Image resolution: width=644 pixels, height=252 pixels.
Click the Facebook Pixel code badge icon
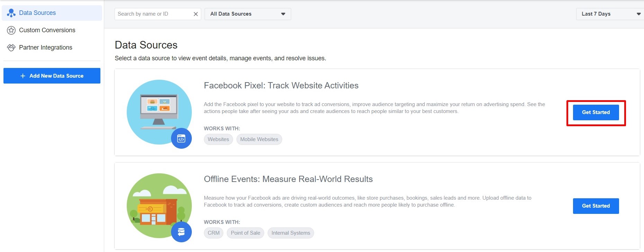coord(181,138)
